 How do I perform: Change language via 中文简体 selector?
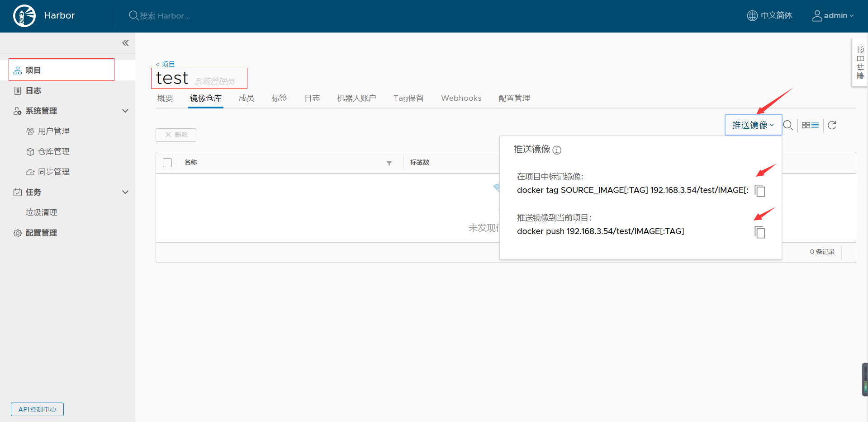click(x=770, y=16)
